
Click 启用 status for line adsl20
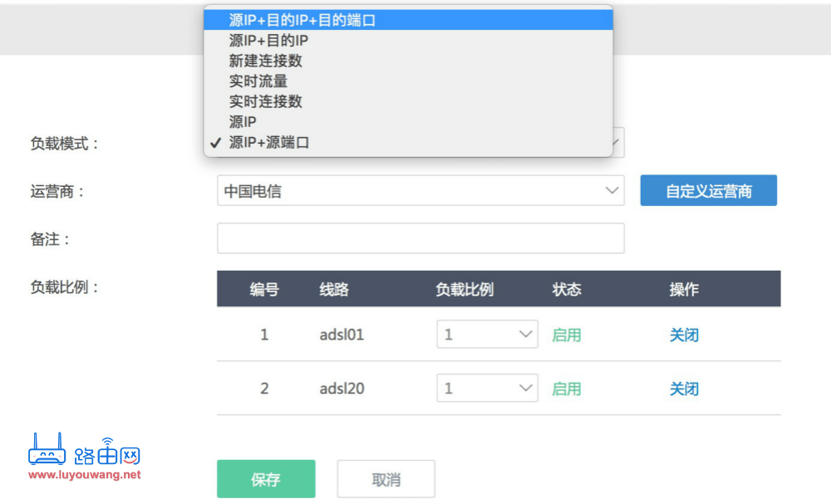point(566,388)
